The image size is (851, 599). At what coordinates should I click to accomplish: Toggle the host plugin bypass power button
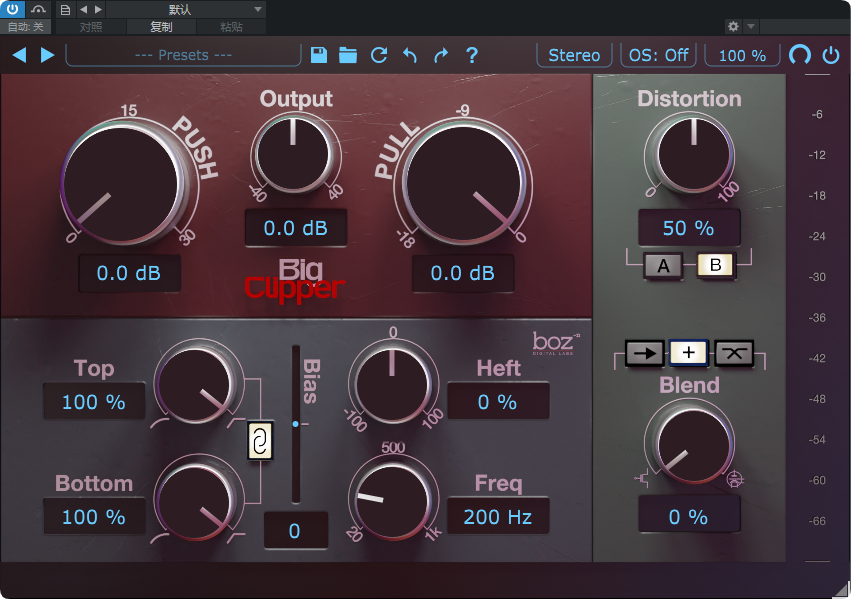12,9
